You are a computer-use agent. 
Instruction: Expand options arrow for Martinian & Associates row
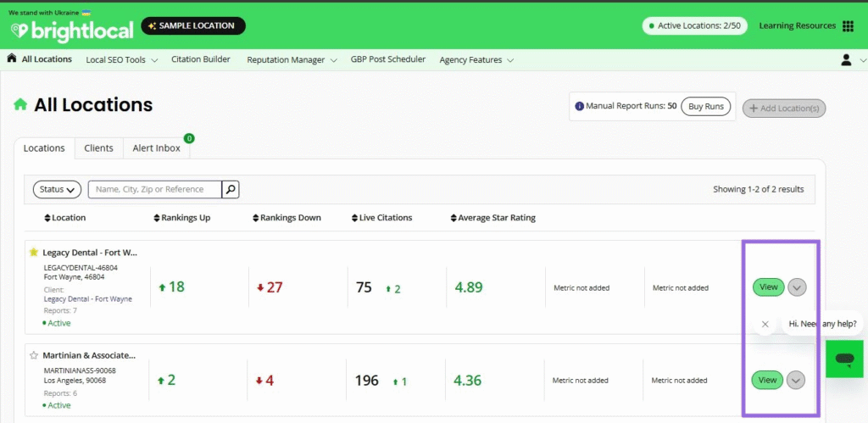796,381
